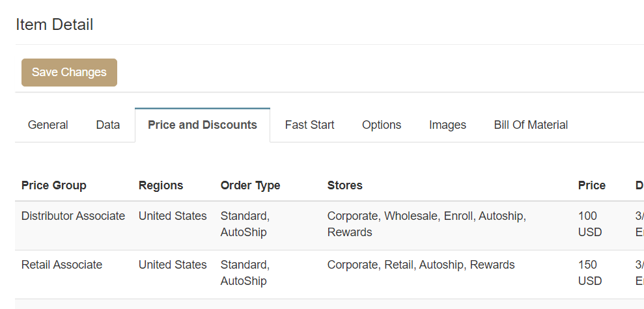Go to the Fast Start tab
This screenshot has width=644, height=309.
coord(310,125)
